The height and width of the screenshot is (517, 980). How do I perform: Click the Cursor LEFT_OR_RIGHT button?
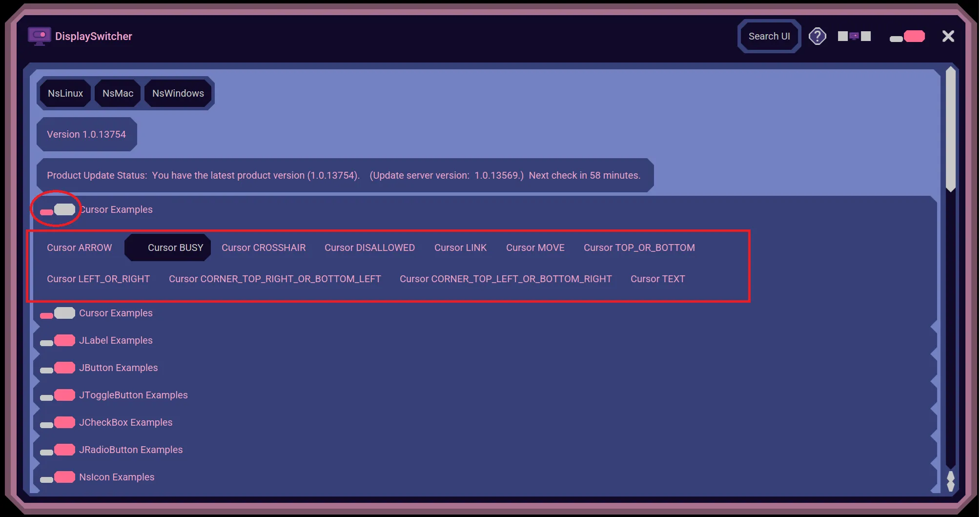point(98,279)
